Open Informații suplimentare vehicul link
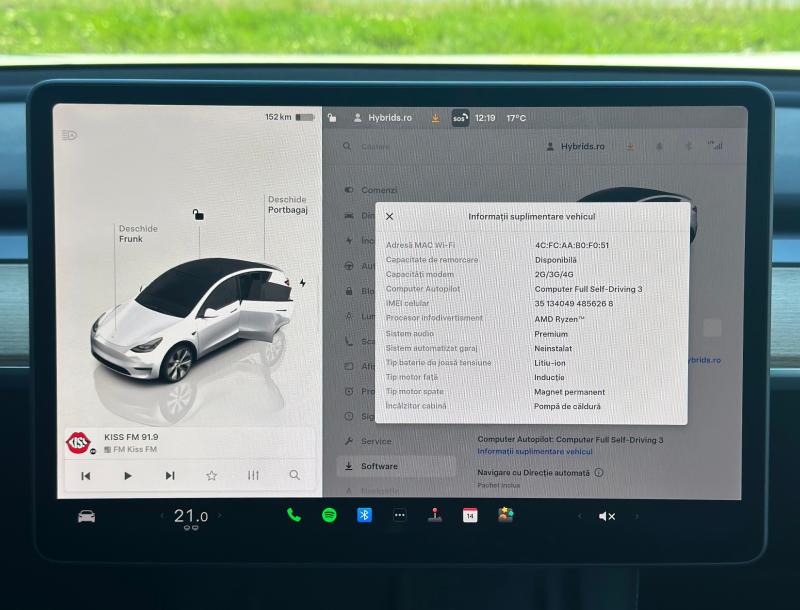This screenshot has height=610, width=800. coord(535,451)
